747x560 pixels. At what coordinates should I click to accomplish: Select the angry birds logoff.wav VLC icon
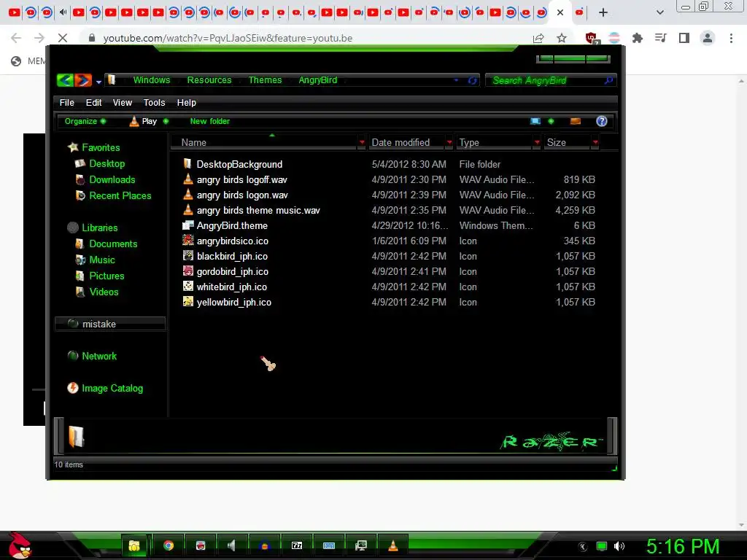[x=188, y=179]
